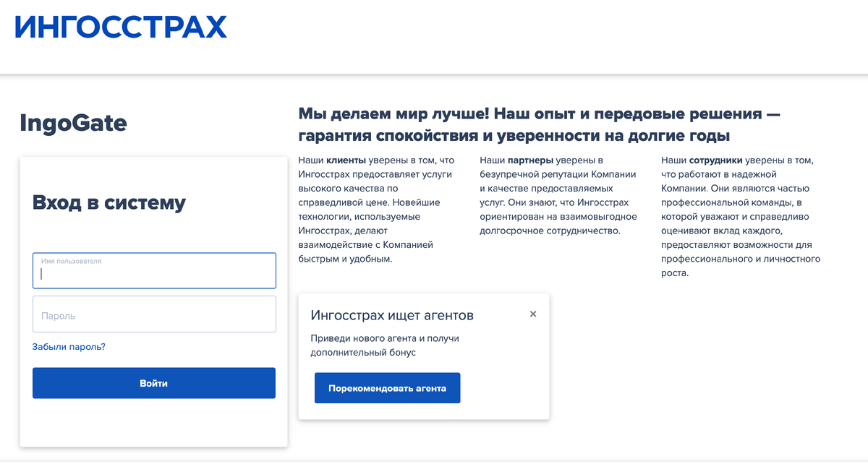Click the Ингосстрах logo in the header
This screenshot has width=868, height=464.
click(121, 27)
